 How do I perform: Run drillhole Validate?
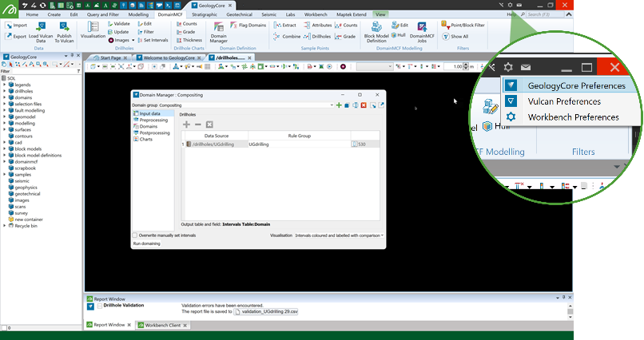point(119,24)
